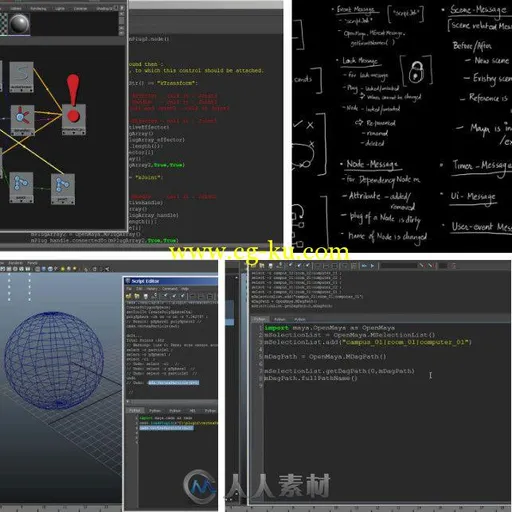Click Clear Input icon in bottom-left Script Editor
The width and height of the screenshot is (512, 512).
point(174,296)
